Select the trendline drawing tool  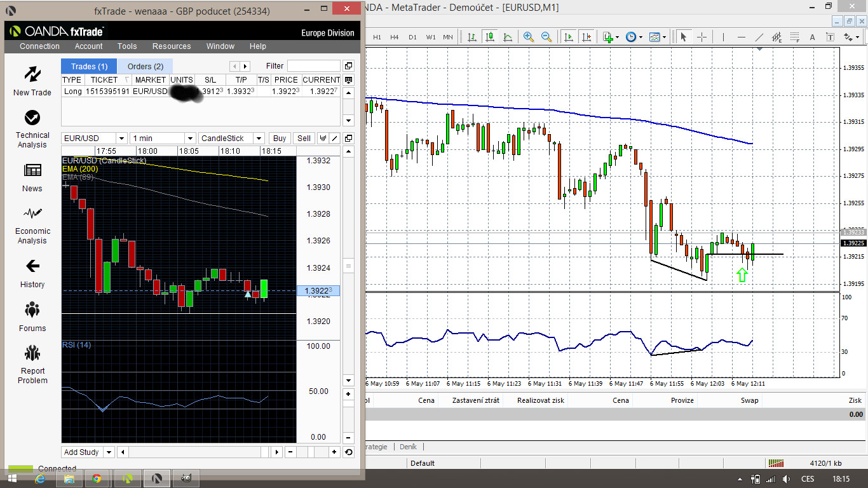point(759,37)
